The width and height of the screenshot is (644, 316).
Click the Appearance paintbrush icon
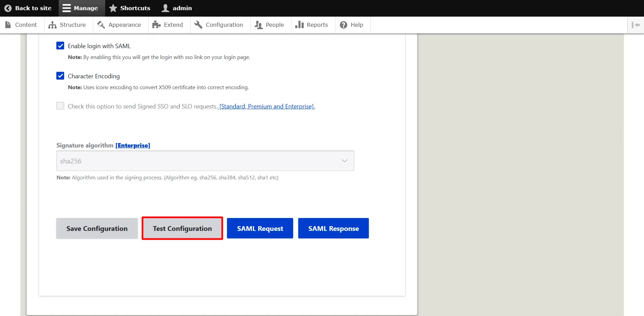[x=101, y=25]
